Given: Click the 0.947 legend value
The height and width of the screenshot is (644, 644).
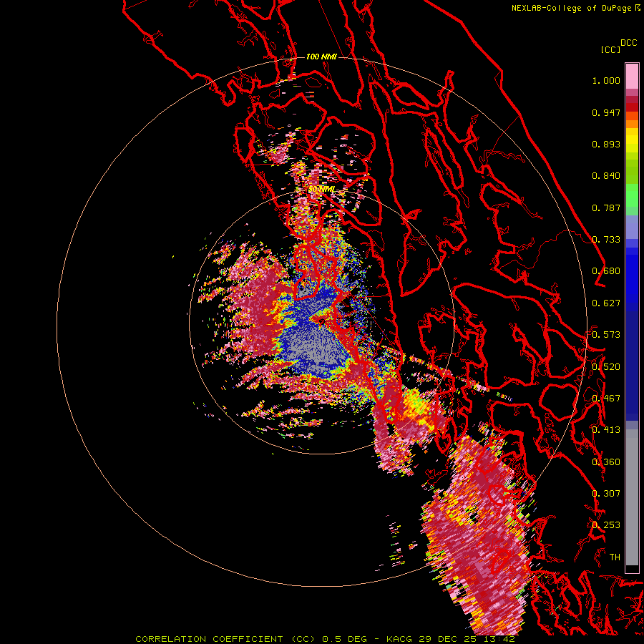Looking at the screenshot, I should click(x=606, y=112).
